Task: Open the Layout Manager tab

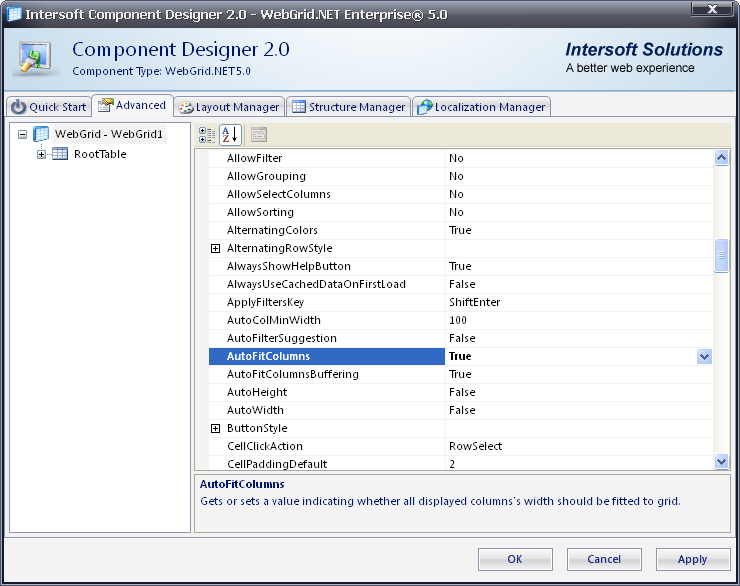Action: click(229, 107)
